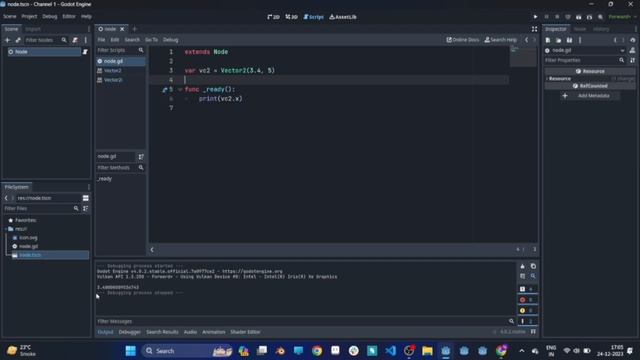Open the FileSystem sort files button
The width and height of the screenshot is (640, 360).
85,209
